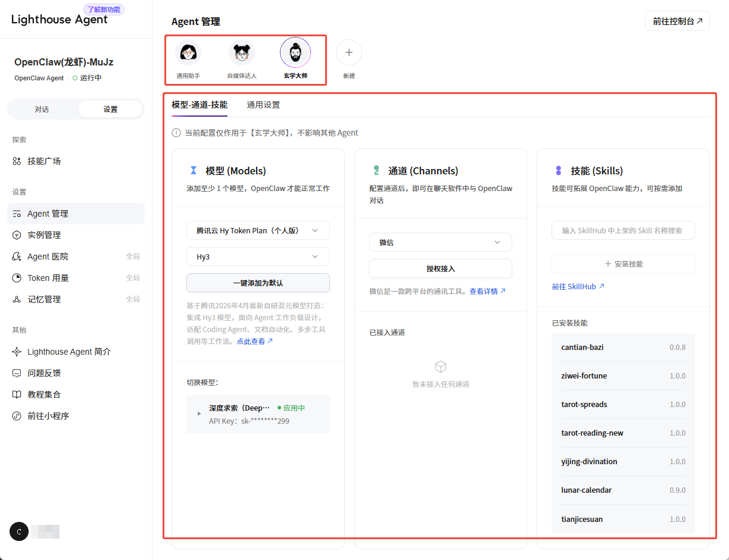
Task: Click the 记忆管理 sidebar icon
Action: click(17, 299)
